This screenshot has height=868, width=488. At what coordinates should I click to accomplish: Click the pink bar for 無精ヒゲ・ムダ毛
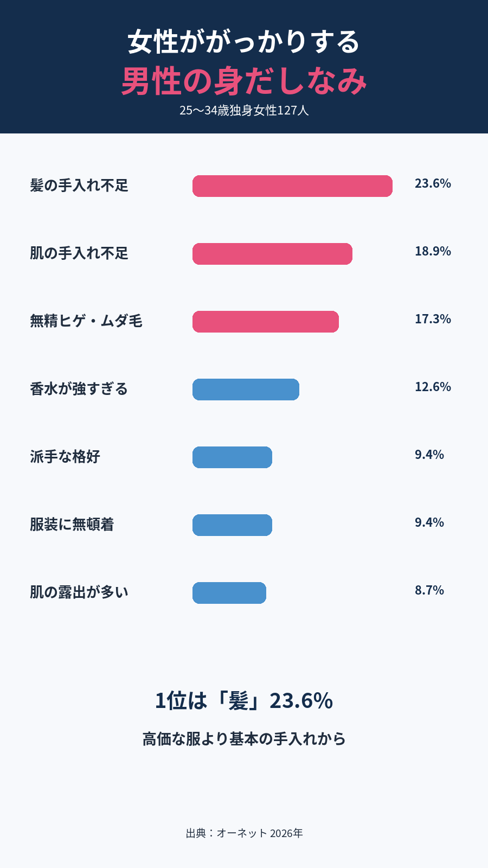point(266,322)
